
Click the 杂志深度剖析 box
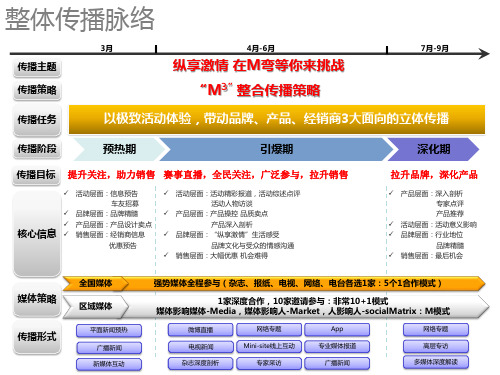tap(200, 363)
